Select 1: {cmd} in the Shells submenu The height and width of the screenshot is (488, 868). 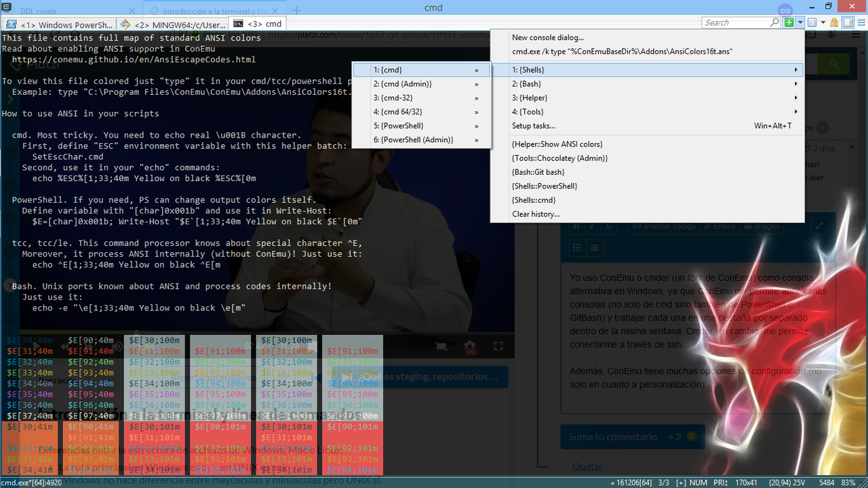(421, 70)
